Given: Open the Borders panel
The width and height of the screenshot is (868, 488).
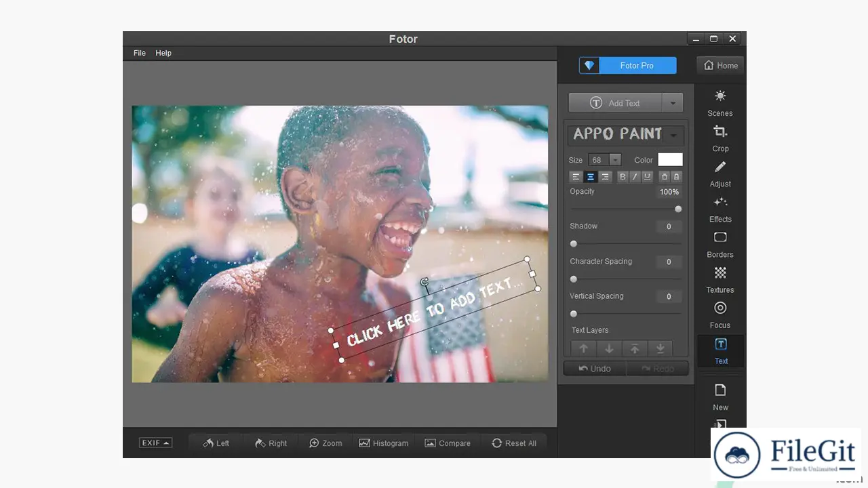Looking at the screenshot, I should [720, 244].
